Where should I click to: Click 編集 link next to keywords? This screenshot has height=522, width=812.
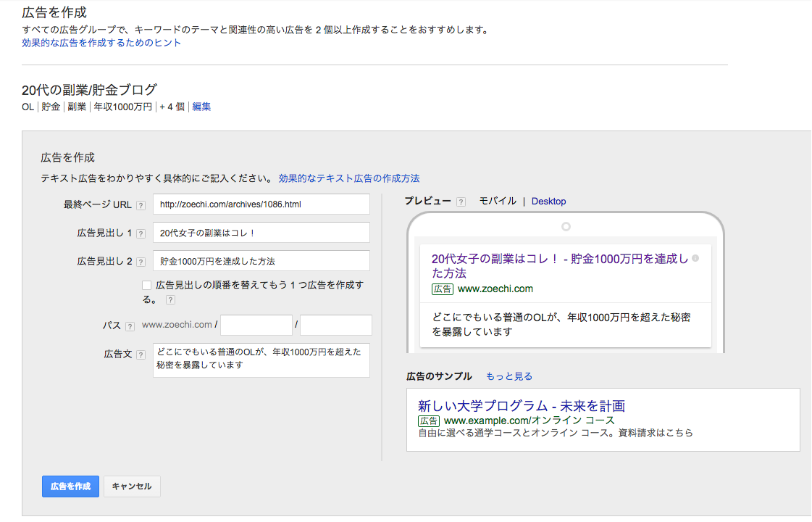[x=201, y=107]
